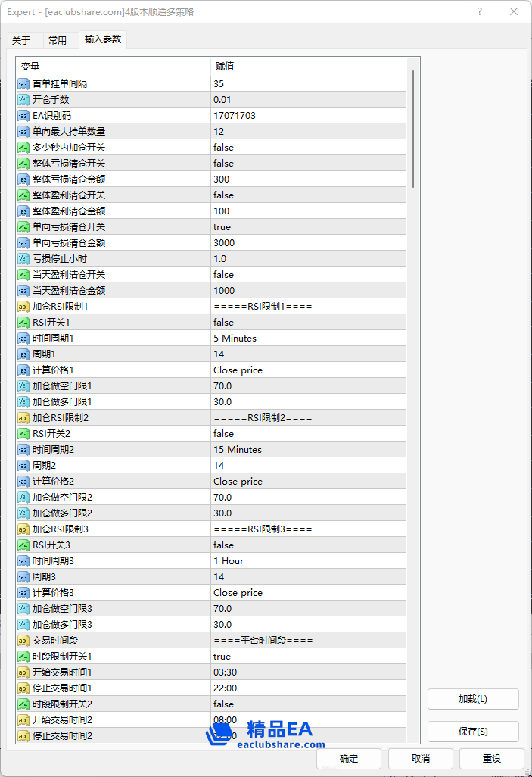The width and height of the screenshot is (532, 777).
Task: Click the boolean icon beside 多少秒内加仓开关
Action: pos(23,147)
